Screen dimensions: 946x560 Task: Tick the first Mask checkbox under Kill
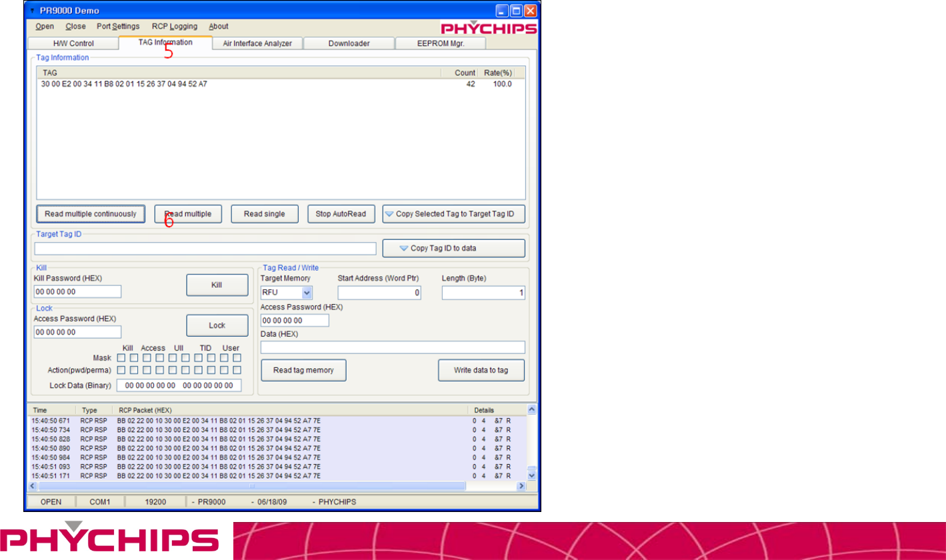121,358
